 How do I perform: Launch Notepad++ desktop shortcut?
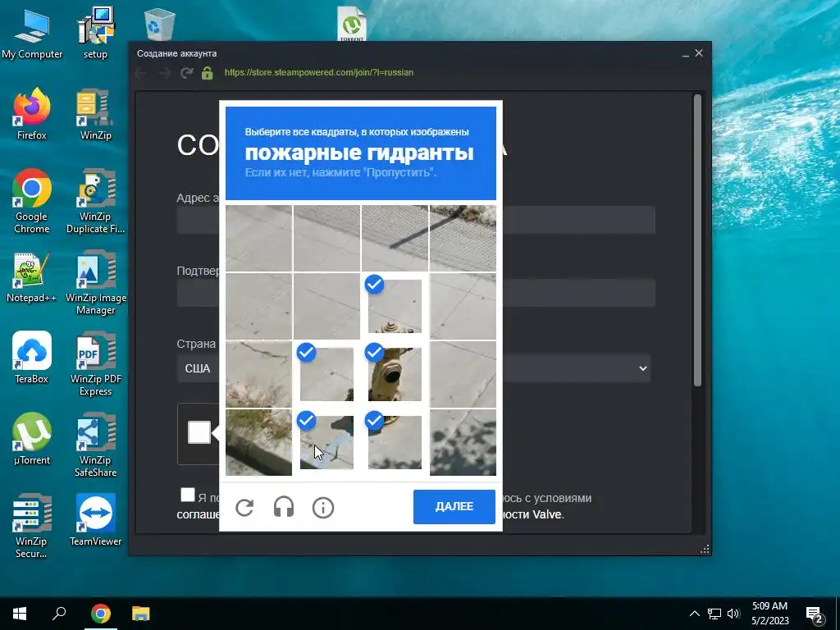click(x=32, y=277)
